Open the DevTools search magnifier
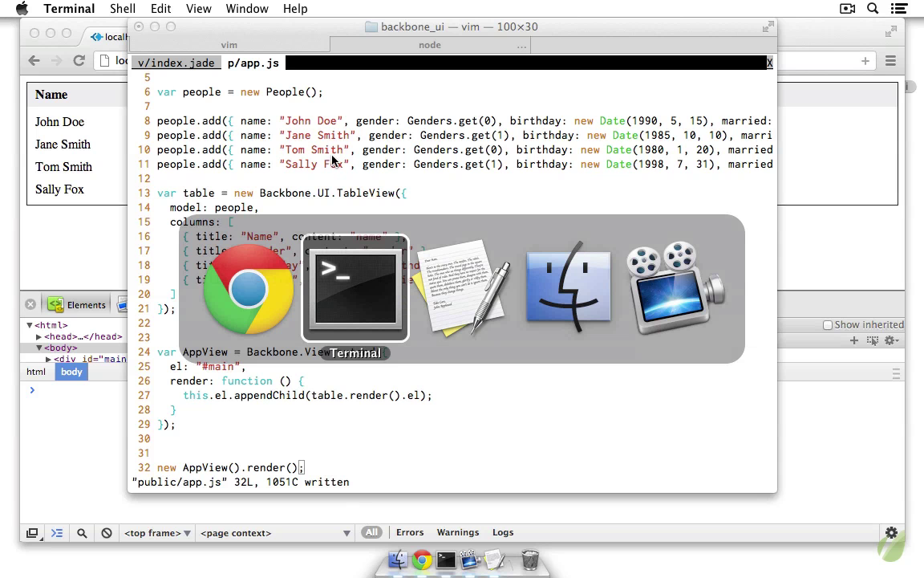Viewport: 924px width, 578px height. (x=82, y=533)
